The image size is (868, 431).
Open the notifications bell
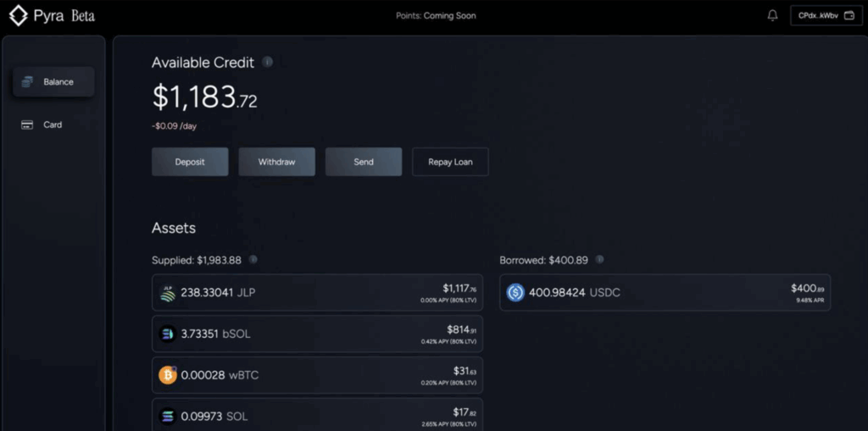[772, 15]
